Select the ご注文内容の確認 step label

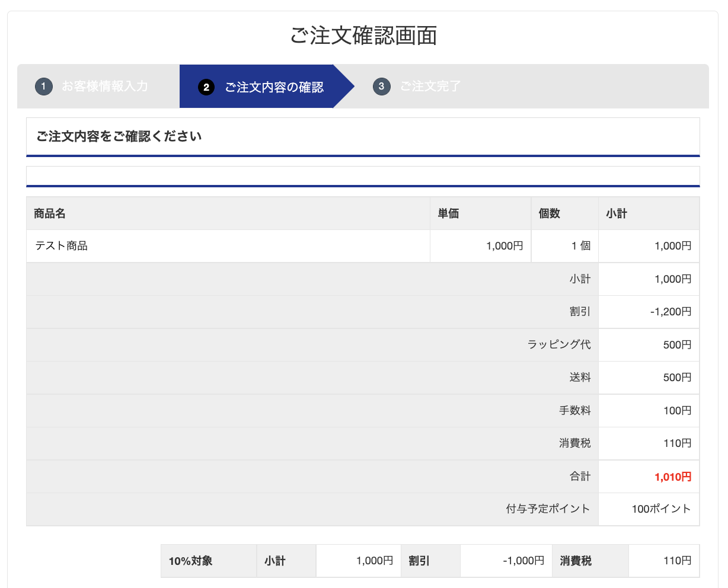[x=274, y=87]
